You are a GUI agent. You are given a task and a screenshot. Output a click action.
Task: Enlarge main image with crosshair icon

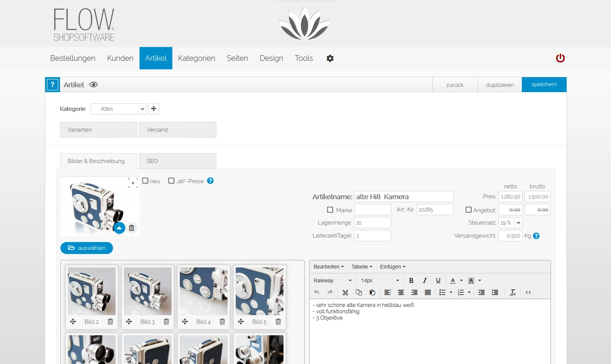(x=133, y=183)
